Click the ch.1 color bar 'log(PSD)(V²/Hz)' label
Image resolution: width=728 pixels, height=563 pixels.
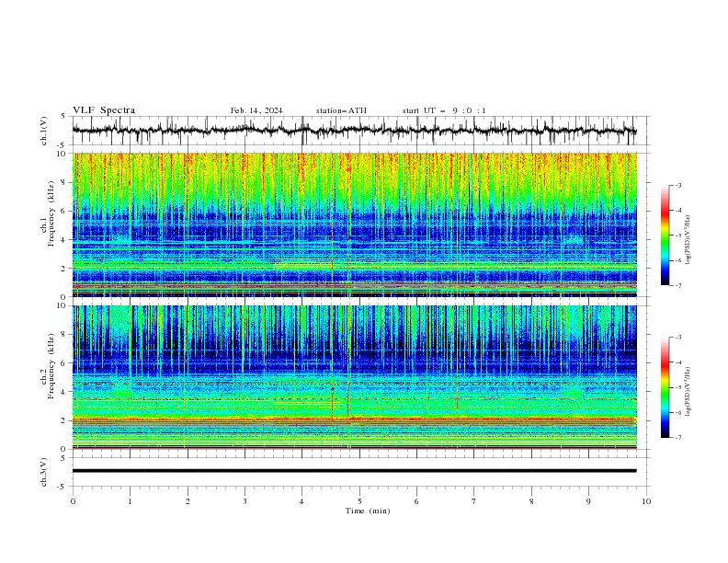[688, 240]
